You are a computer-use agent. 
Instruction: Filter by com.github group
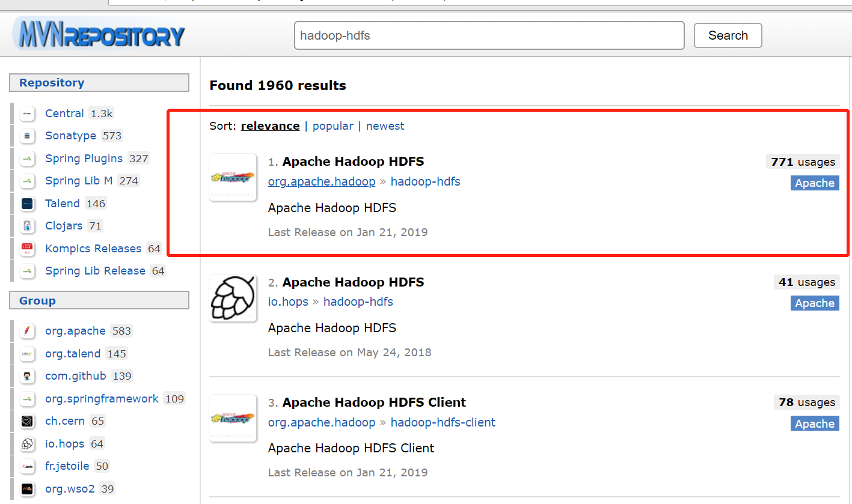click(75, 376)
